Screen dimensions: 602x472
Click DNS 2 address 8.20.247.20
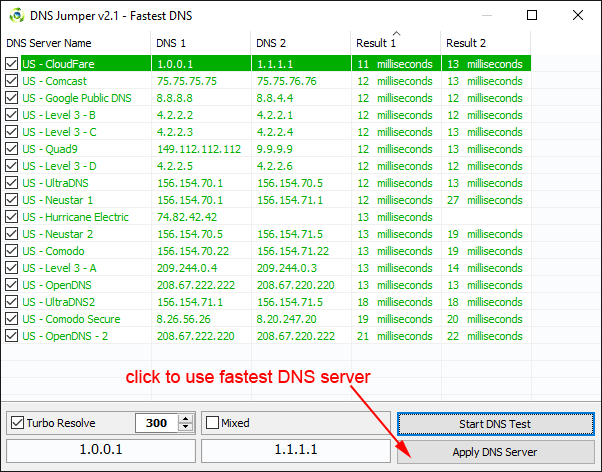(286, 319)
